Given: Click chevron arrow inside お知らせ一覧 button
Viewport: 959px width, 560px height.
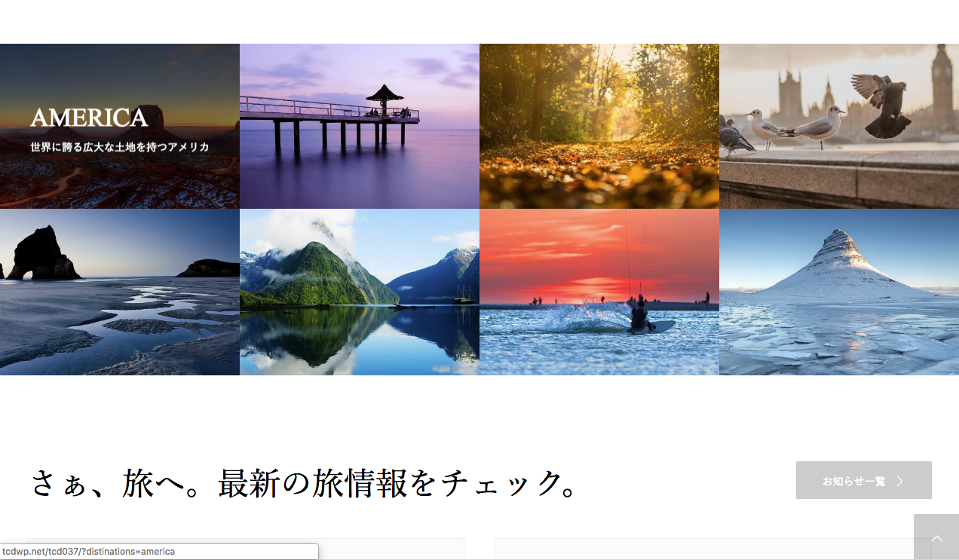Looking at the screenshot, I should click(x=899, y=481).
